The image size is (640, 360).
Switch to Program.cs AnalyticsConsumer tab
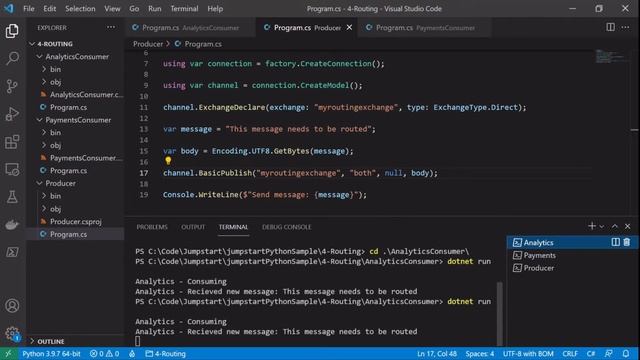190,27
